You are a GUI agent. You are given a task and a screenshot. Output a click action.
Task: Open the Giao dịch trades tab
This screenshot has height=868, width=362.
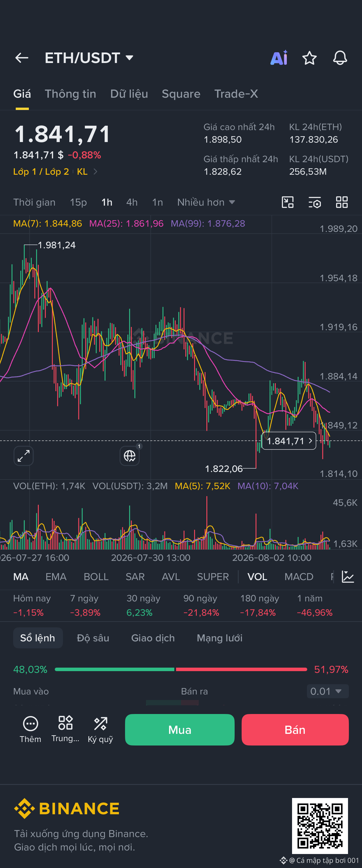click(153, 638)
